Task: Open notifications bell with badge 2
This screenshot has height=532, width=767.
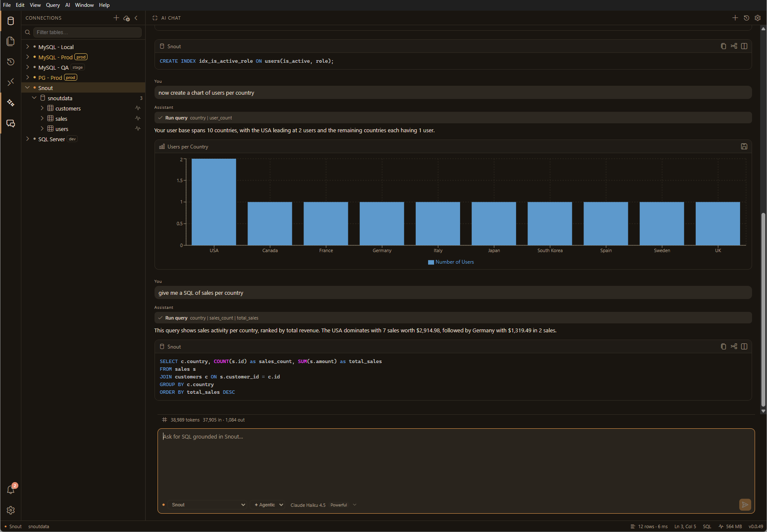Action: [x=11, y=489]
